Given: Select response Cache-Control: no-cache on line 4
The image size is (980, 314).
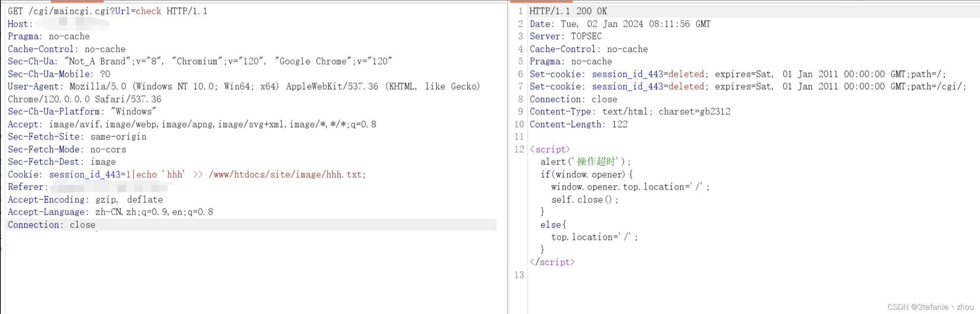Looking at the screenshot, I should coord(589,49).
